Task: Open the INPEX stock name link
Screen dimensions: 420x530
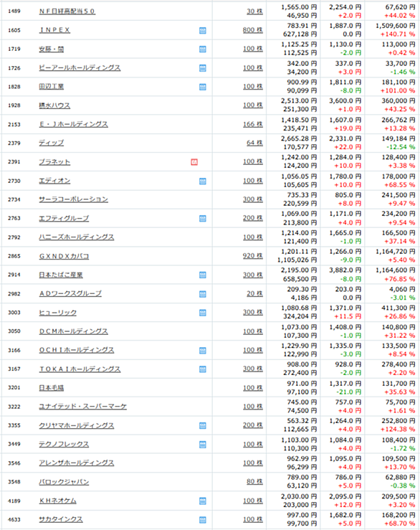Action: 54,30
